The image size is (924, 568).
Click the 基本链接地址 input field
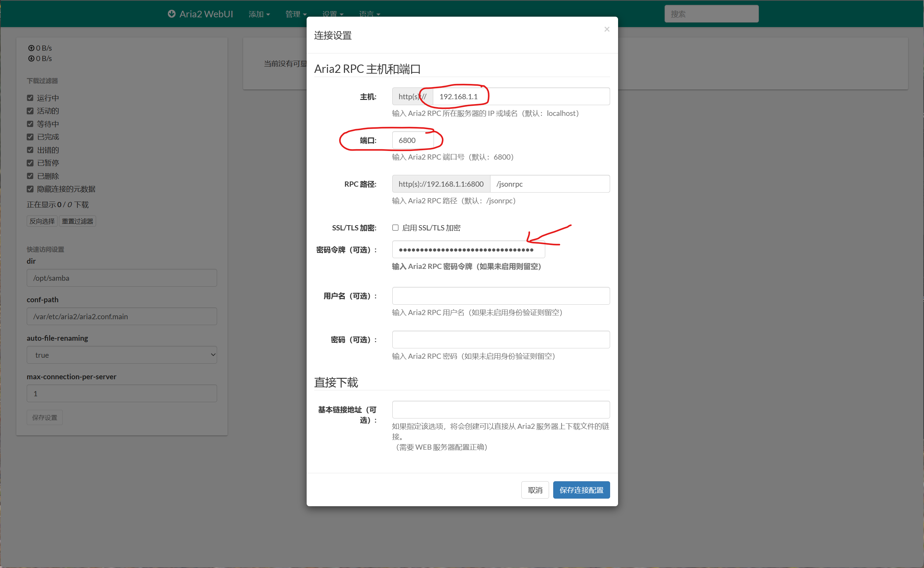click(x=501, y=410)
